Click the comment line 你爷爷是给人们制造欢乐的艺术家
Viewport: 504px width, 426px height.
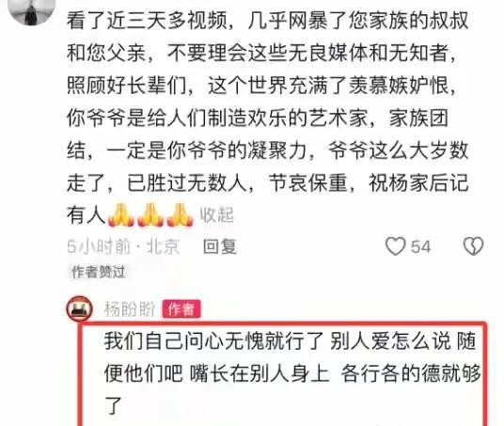[217, 118]
